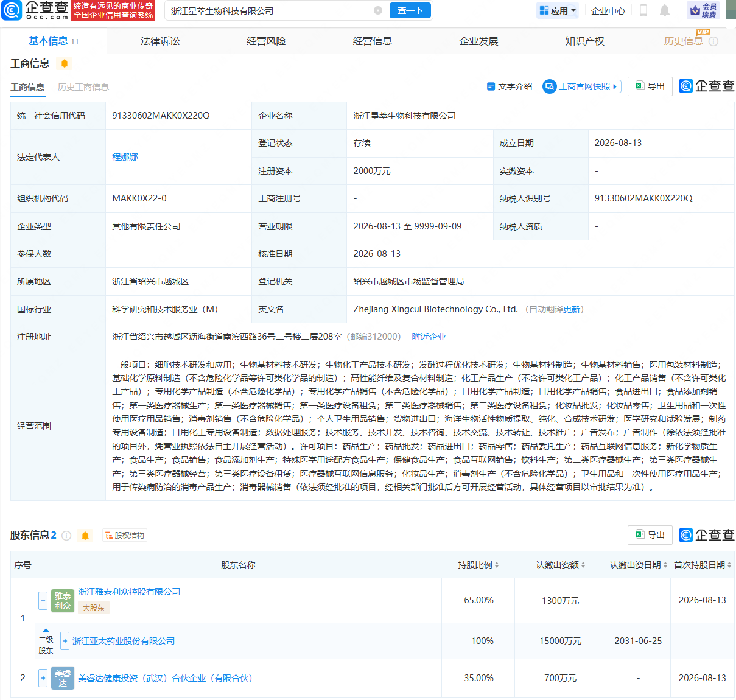Export business info with 导出 button
The height and width of the screenshot is (700, 736).
[x=650, y=86]
